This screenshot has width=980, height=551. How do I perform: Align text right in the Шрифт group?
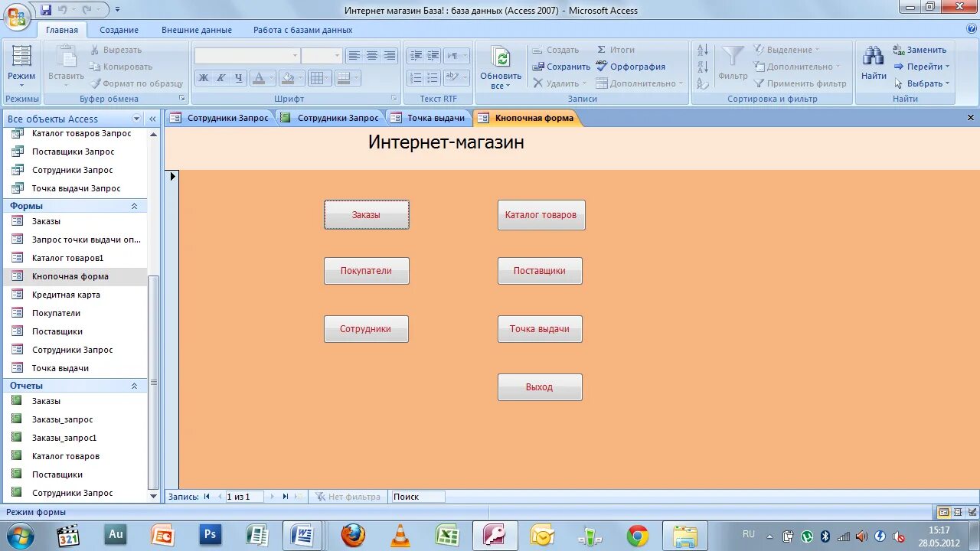pyautogui.click(x=389, y=56)
